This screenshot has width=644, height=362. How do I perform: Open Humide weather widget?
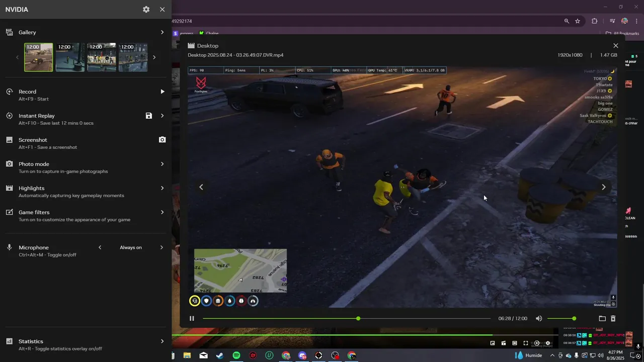(x=528, y=355)
